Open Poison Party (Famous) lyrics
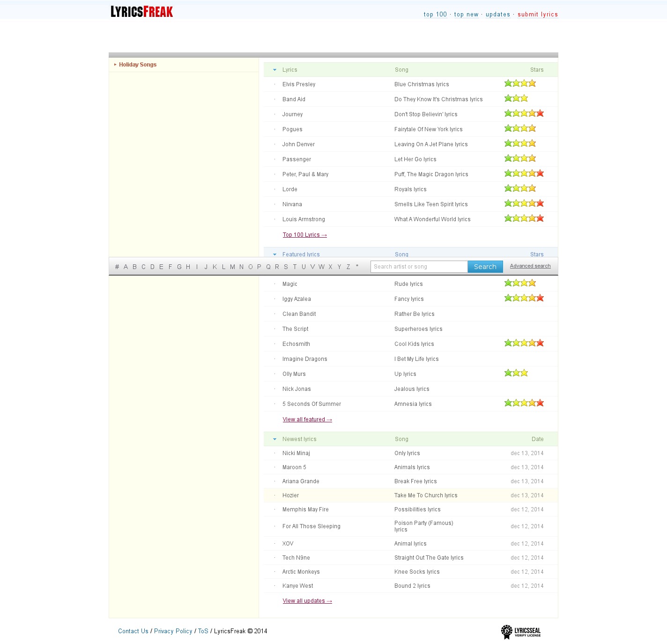This screenshot has height=644, width=667. click(x=424, y=526)
